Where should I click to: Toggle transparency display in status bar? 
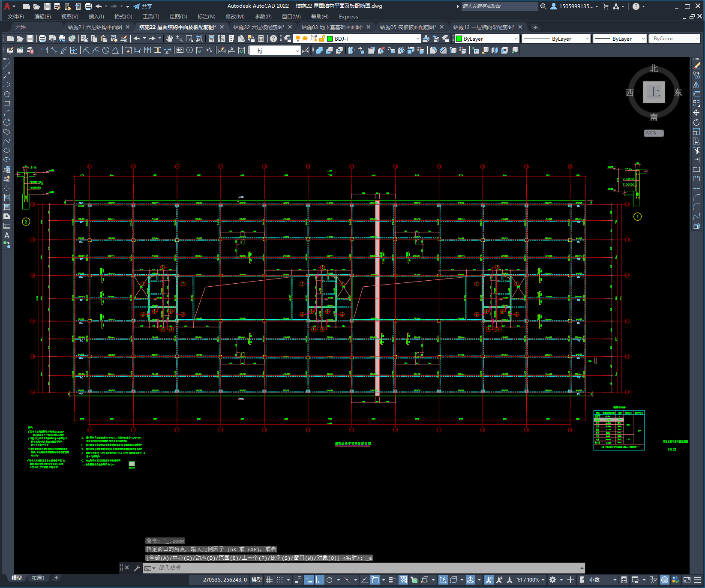(403, 580)
